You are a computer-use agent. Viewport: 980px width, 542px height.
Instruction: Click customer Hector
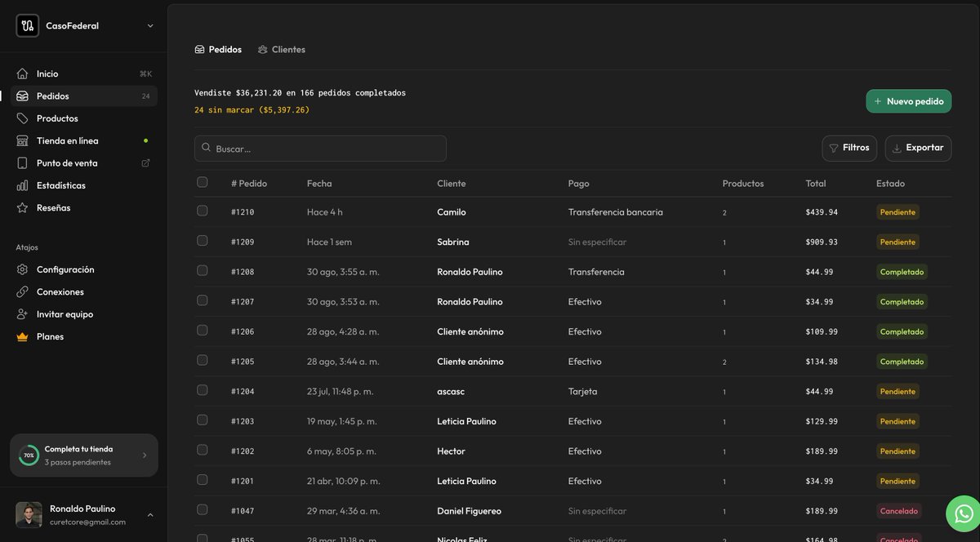pyautogui.click(x=451, y=451)
